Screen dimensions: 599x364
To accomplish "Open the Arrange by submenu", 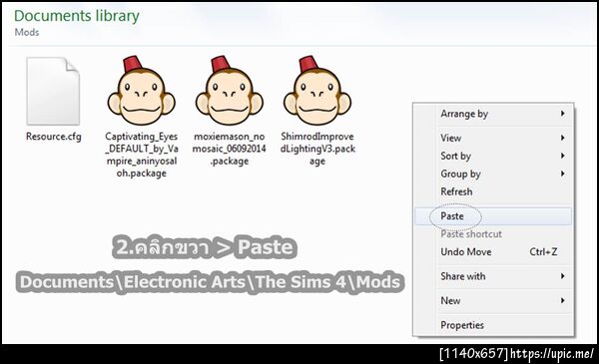I will (x=493, y=114).
